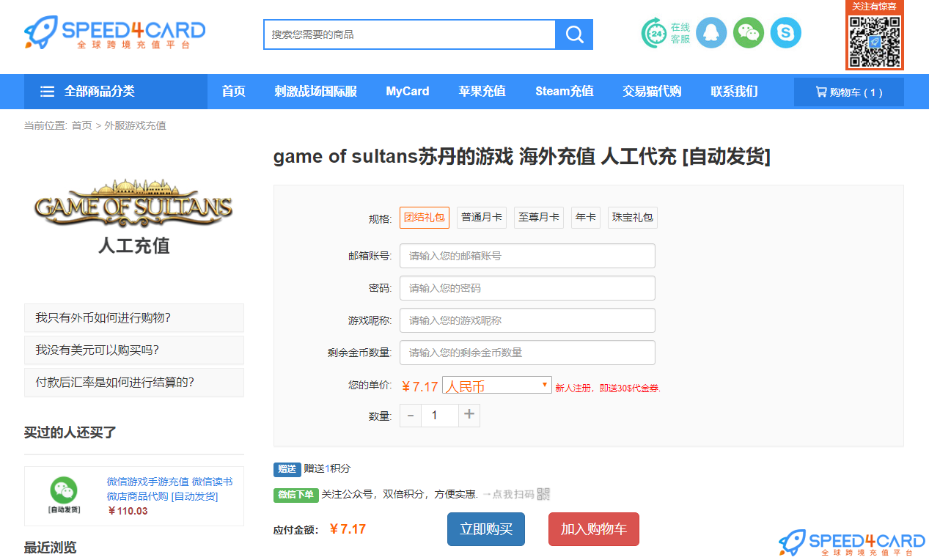Open the 全部商品分类 hamburger menu icon
This screenshot has height=560, width=929.
(x=47, y=92)
